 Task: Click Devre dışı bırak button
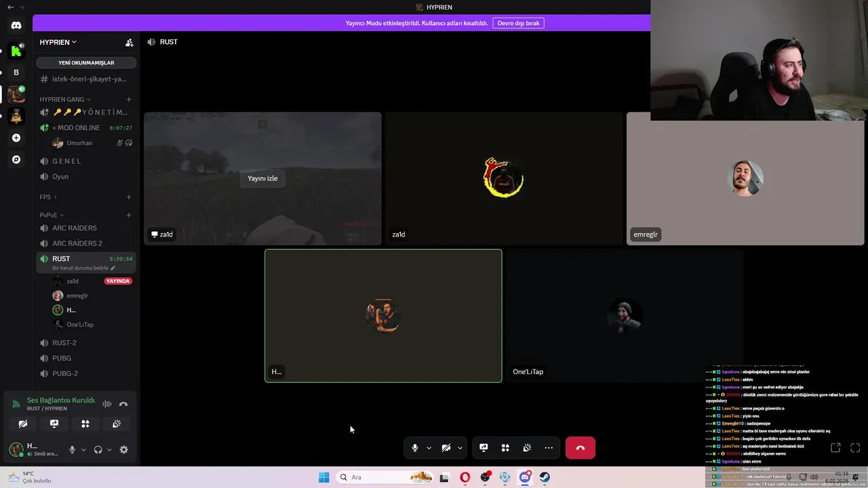pyautogui.click(x=518, y=23)
